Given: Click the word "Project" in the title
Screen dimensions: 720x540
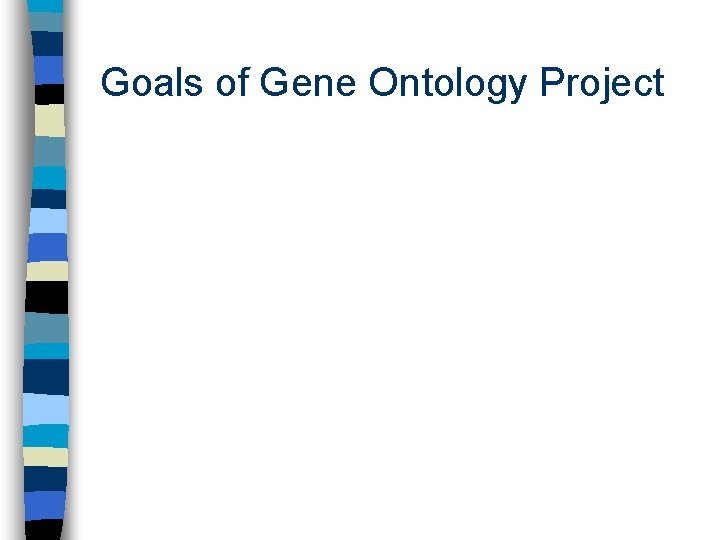Looking at the screenshot, I should tap(601, 85).
